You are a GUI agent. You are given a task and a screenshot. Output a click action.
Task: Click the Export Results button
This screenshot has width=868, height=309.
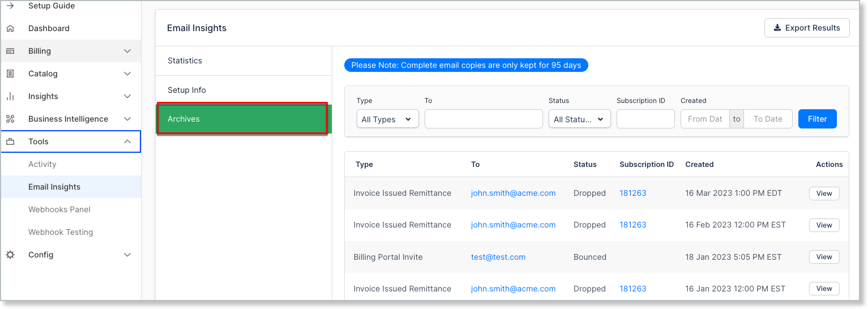point(806,28)
